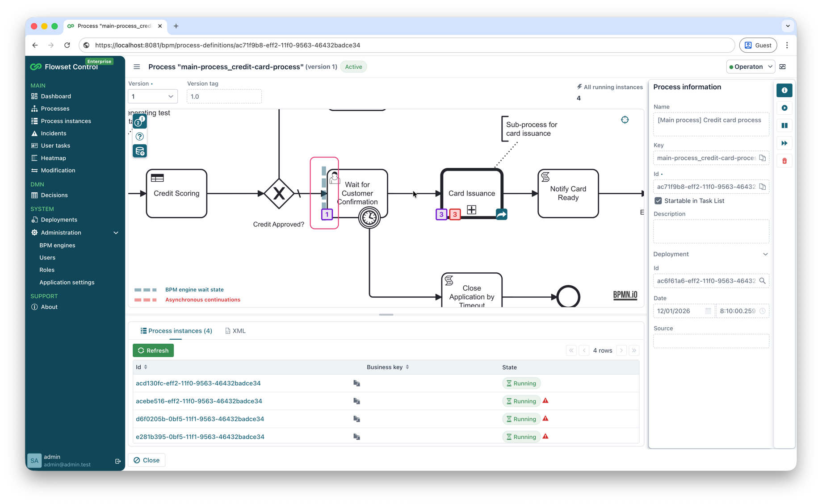Center the diagram with the crosshair icon
This screenshot has width=822, height=504.
(625, 120)
